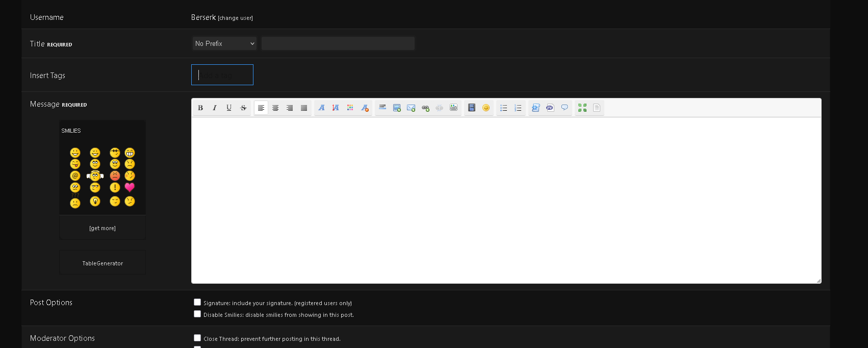868x348 pixels.
Task: Tick the Close Thread checkbox
Action: (197, 338)
